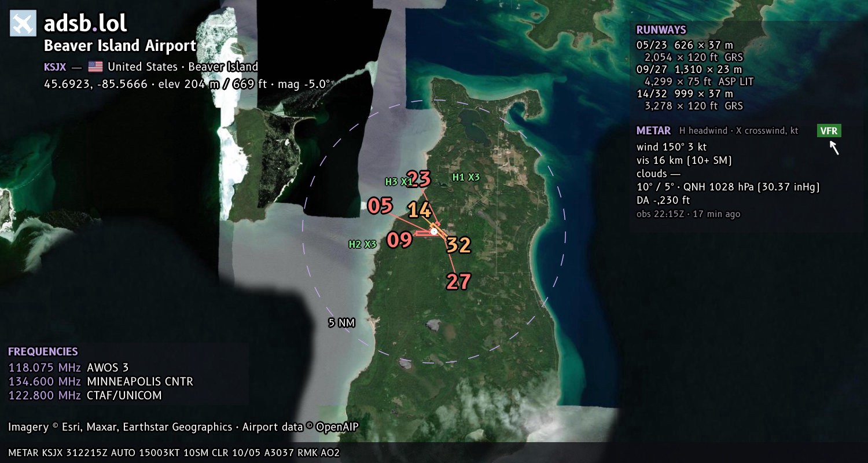Select runway 14 marker on the map
This screenshot has height=463, width=868.
pyautogui.click(x=420, y=210)
